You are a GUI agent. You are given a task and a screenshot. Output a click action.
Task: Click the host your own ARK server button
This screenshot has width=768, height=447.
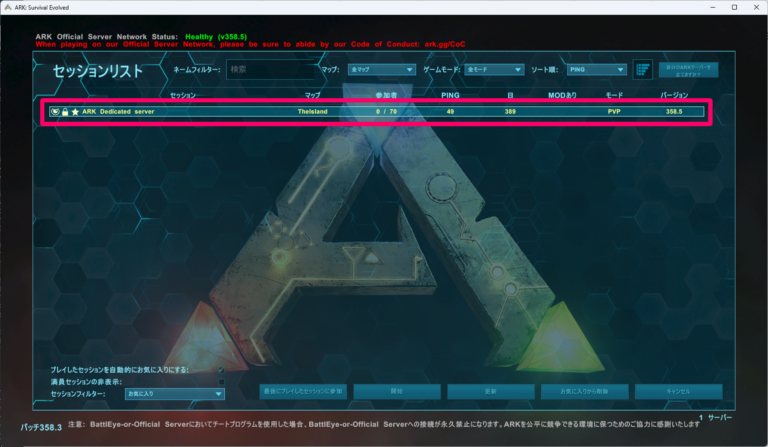coord(689,70)
